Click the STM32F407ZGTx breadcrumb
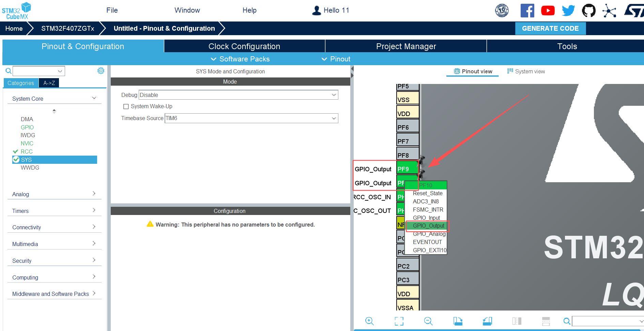The width and height of the screenshot is (644, 331). tap(68, 28)
